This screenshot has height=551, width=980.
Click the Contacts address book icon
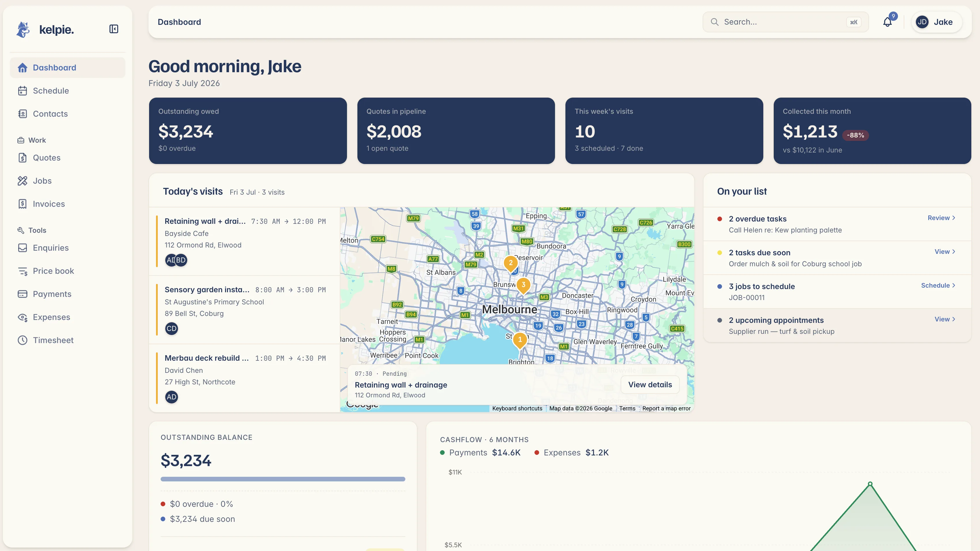coord(23,114)
